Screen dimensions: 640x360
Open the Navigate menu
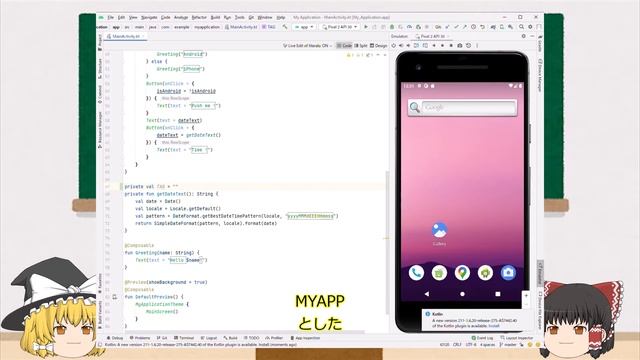(x=149, y=18)
